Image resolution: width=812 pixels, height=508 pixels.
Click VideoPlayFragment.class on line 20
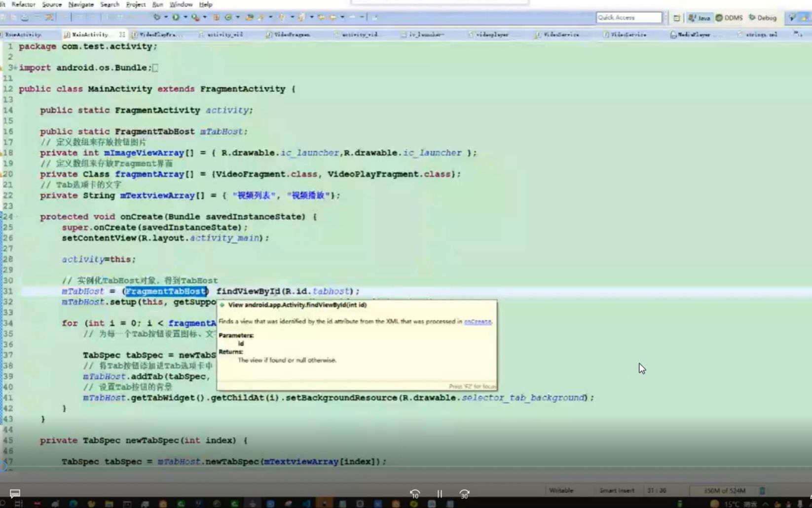[389, 174]
